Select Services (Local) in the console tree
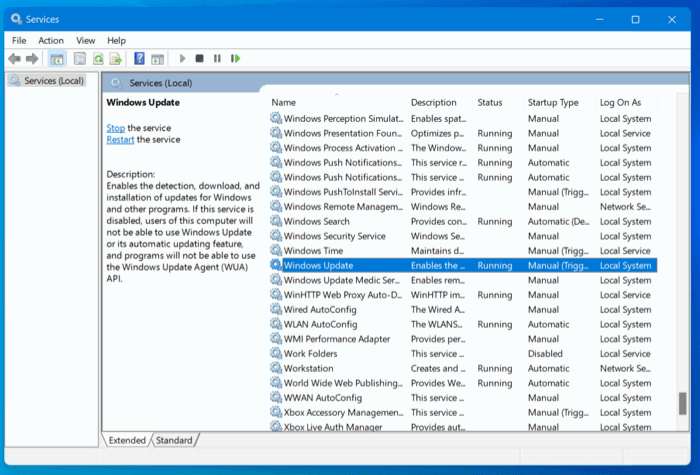The height and width of the screenshot is (475, 700). (46, 81)
